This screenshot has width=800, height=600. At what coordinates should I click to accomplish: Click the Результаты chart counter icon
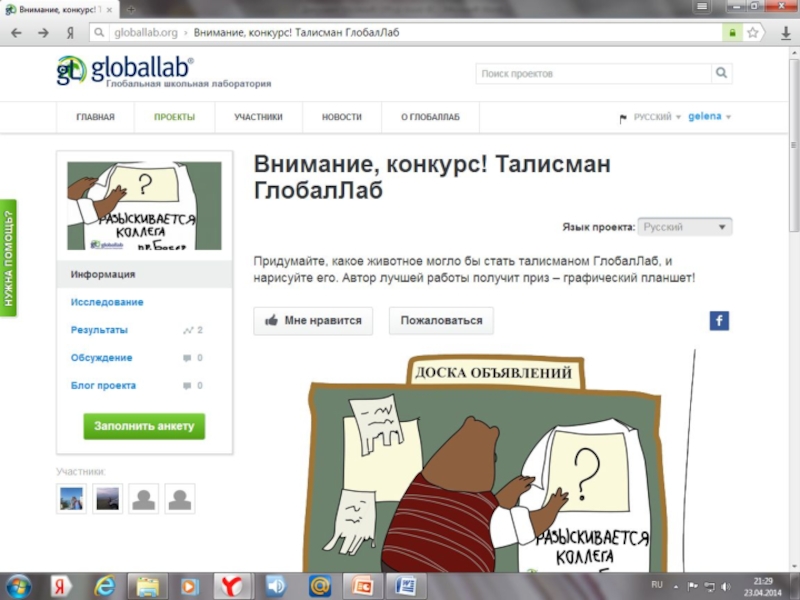coord(188,330)
